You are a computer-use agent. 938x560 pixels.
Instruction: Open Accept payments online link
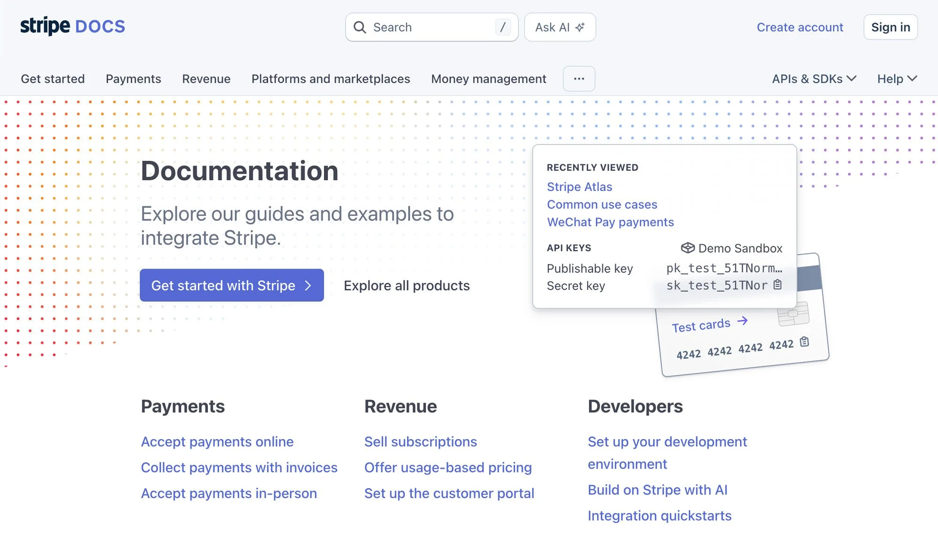(217, 441)
